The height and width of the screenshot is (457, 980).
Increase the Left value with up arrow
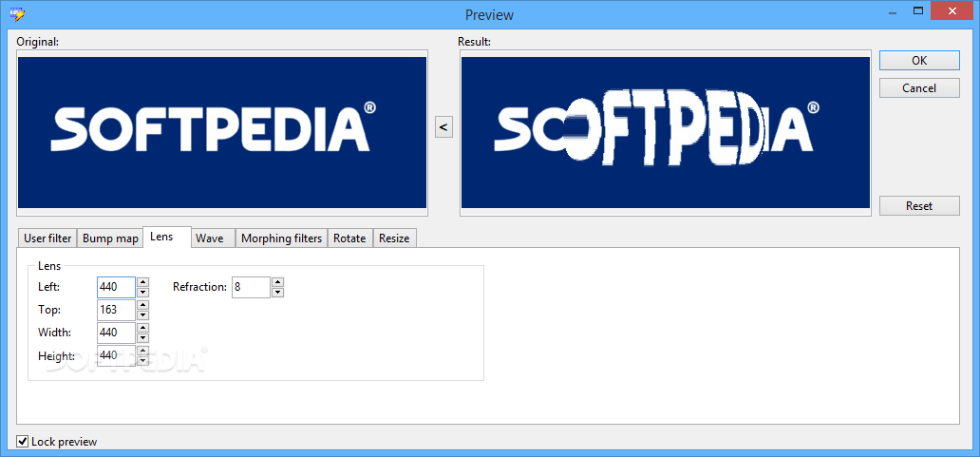pos(143,282)
